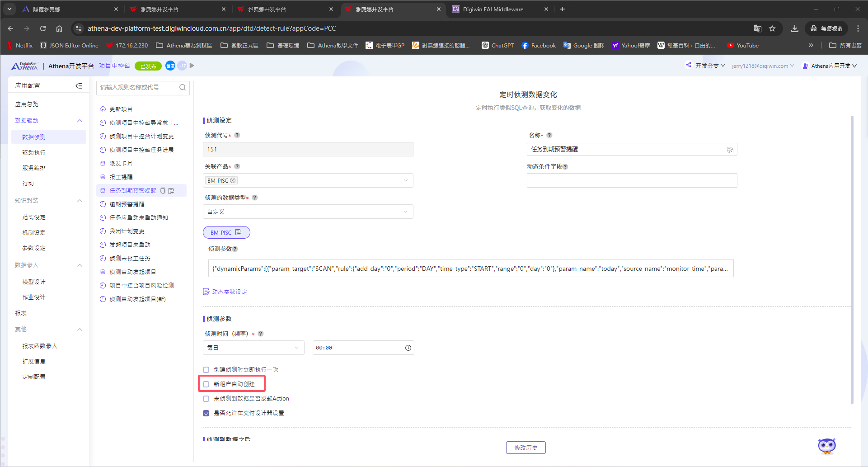This screenshot has width=868, height=467.
Task: Open the 服务编排 menu item
Action: pyautogui.click(x=34, y=168)
